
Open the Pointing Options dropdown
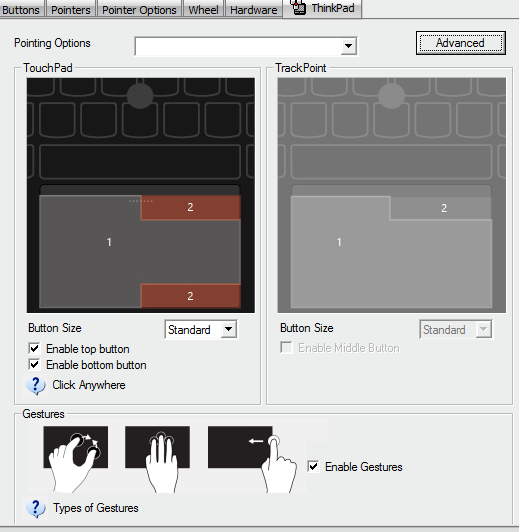click(246, 46)
